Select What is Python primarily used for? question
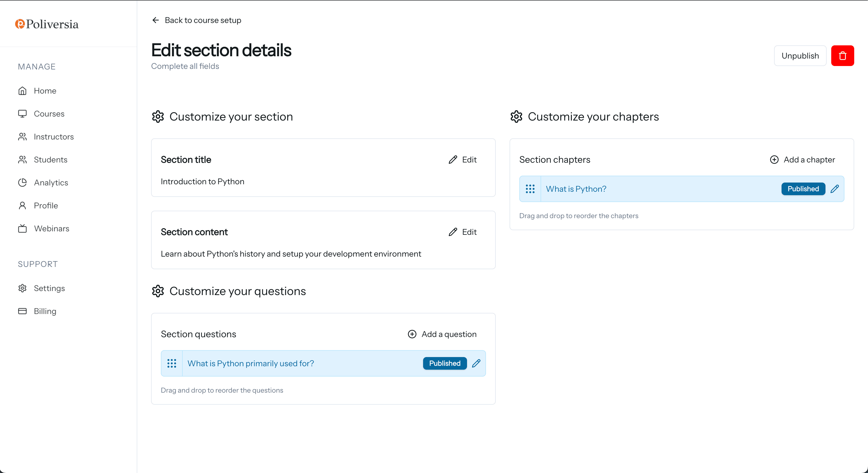 coord(251,363)
